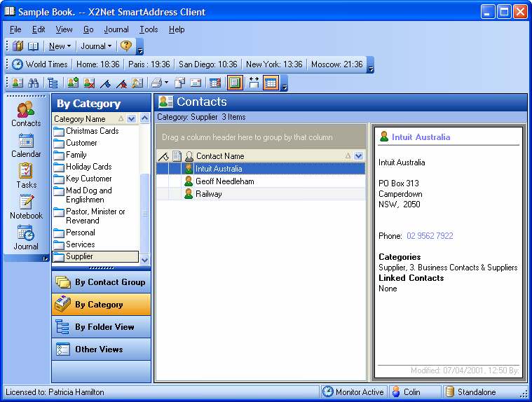This screenshot has height=402, width=532.
Task: Click category list scroll up arrow
Action: coord(145,118)
